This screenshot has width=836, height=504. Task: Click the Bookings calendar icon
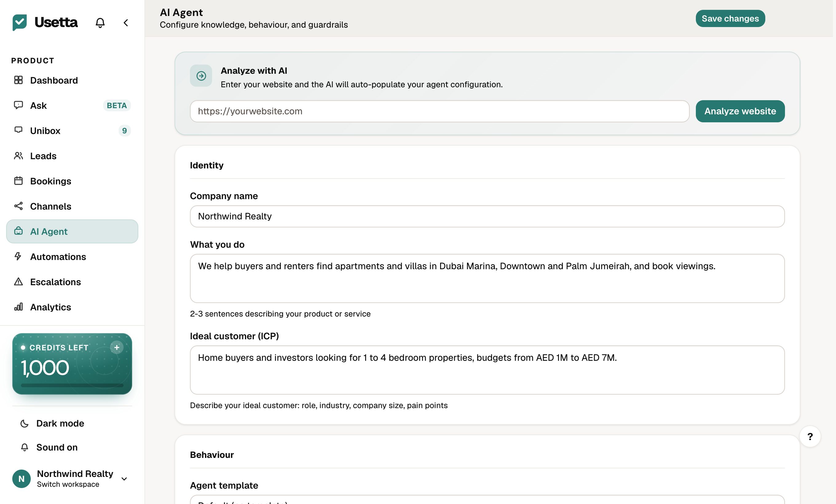[x=18, y=181]
